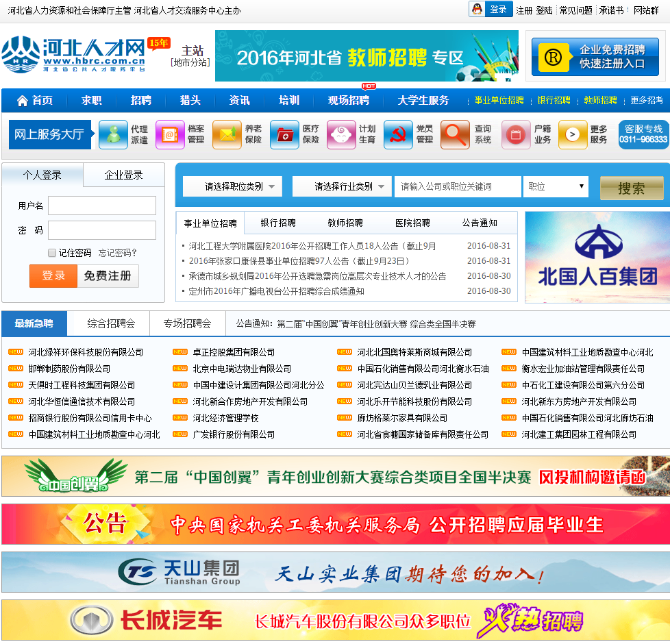
Task: Open the 现场招聘 menu item
Action: click(348, 101)
